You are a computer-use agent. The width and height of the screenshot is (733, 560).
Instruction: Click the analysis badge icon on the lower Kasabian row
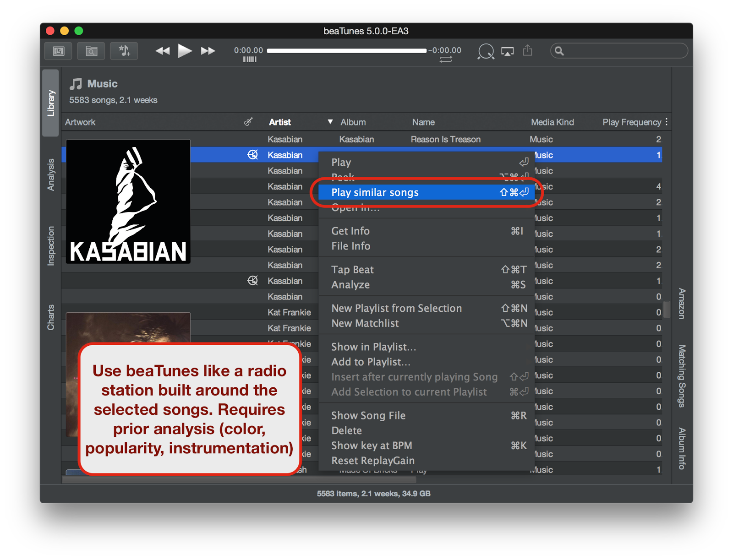pos(252,281)
